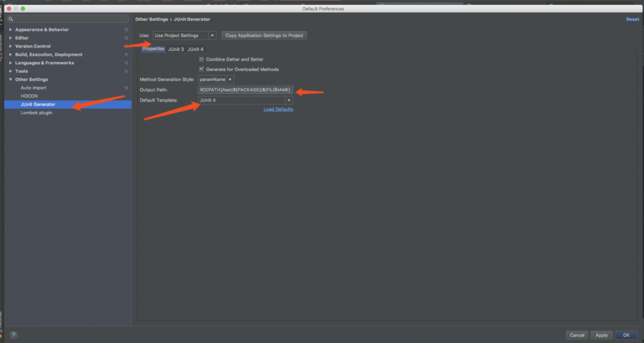Expand the Editor settings group
Screen dimensions: 644x343
pyautogui.click(x=11, y=38)
